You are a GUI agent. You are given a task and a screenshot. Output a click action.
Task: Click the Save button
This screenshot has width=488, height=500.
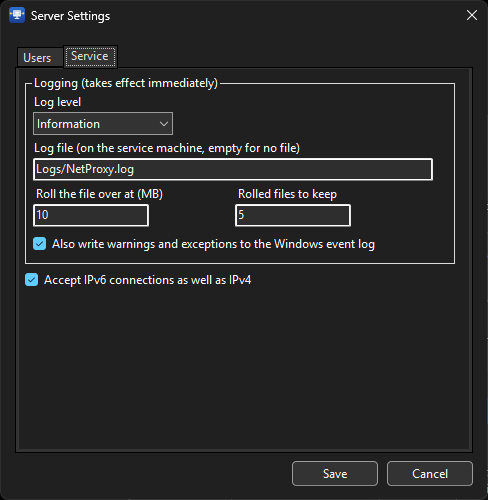(x=335, y=474)
